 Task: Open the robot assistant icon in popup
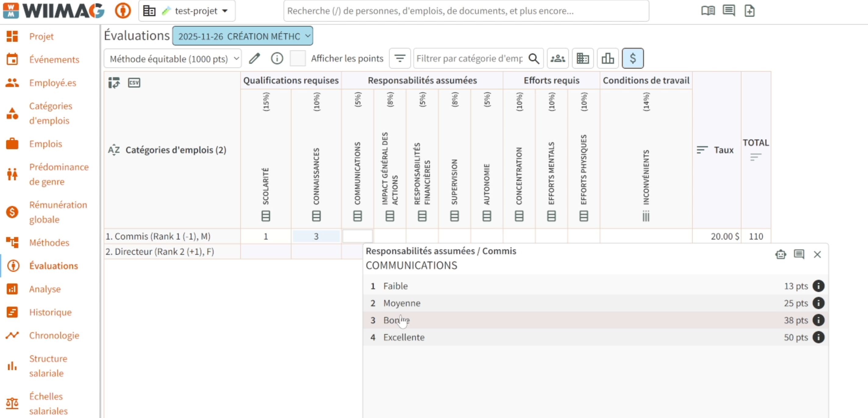click(780, 254)
